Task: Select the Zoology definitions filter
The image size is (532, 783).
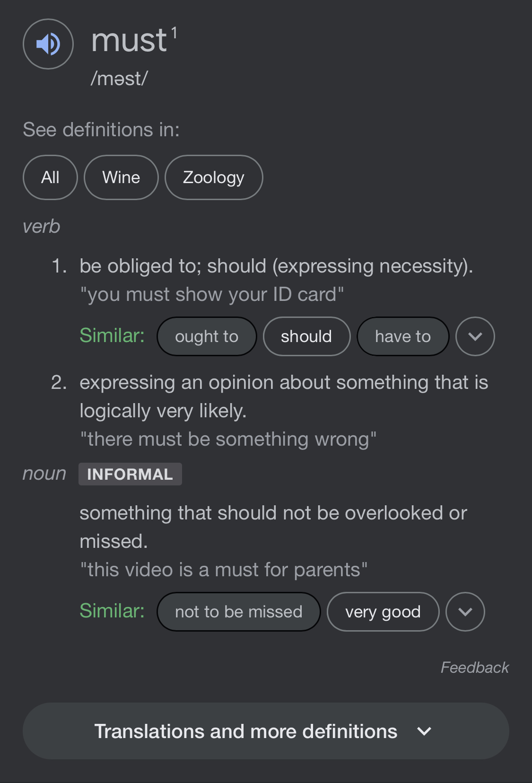Action: coord(214,177)
